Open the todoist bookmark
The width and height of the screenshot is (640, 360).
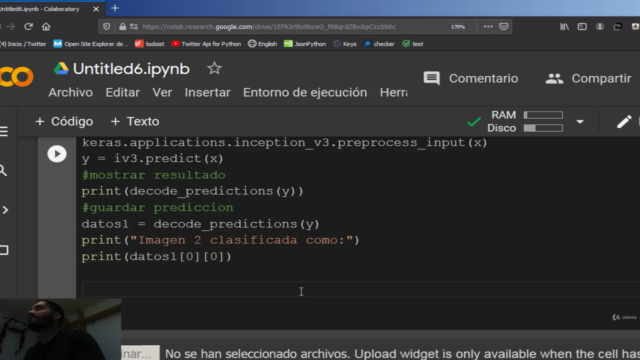point(150,44)
